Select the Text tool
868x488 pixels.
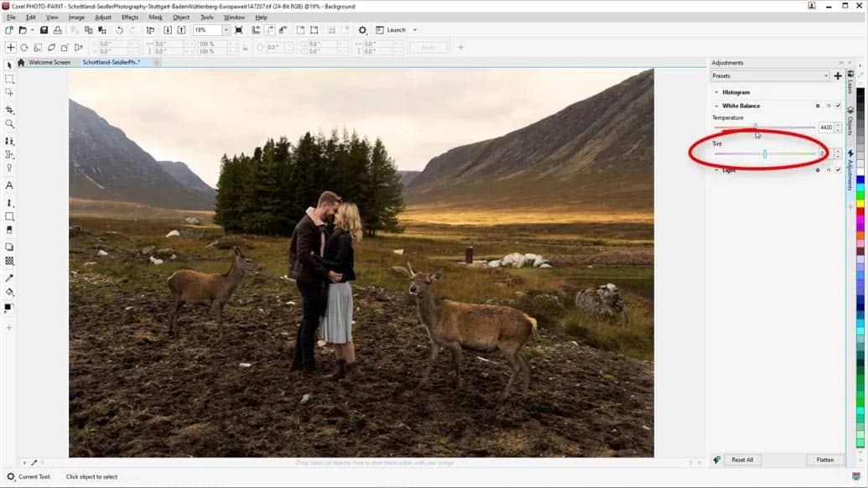pyautogui.click(x=10, y=185)
